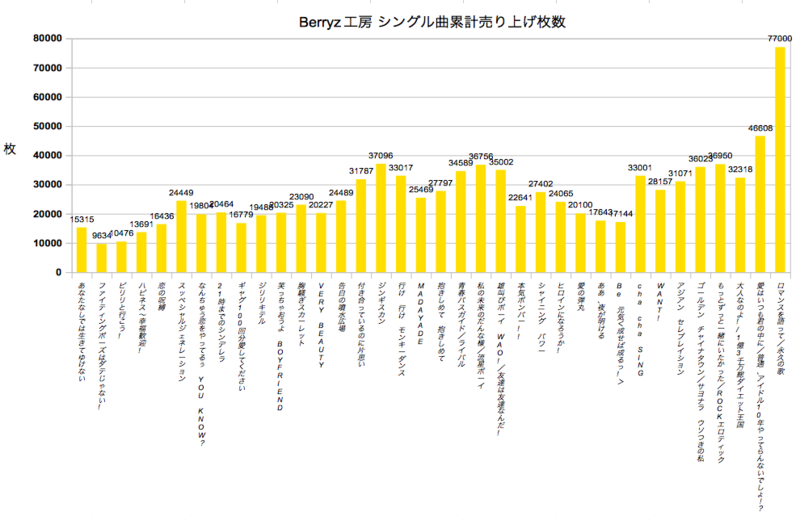
Task: Click the 40000 y-axis tick label
Action: (47, 156)
